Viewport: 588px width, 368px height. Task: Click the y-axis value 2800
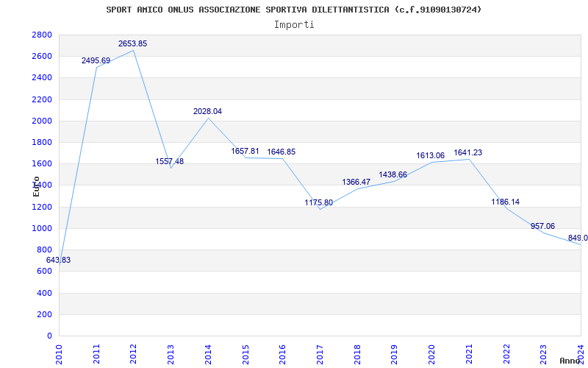tap(42, 35)
